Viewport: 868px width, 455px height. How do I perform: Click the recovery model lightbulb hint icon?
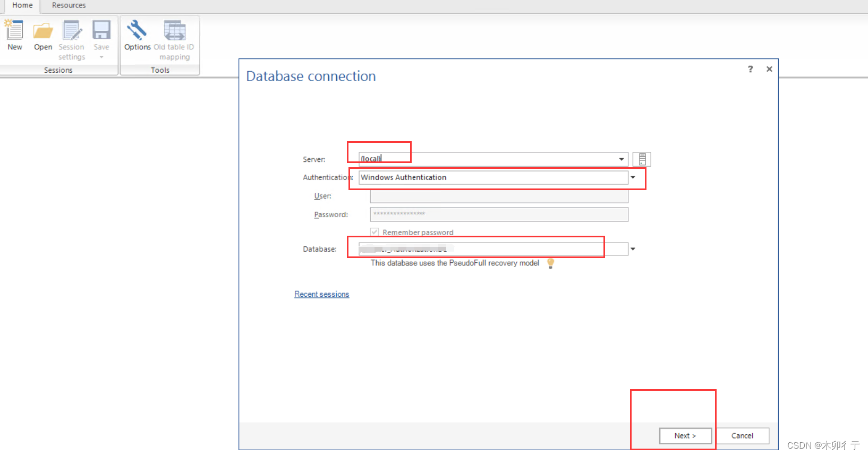point(551,263)
